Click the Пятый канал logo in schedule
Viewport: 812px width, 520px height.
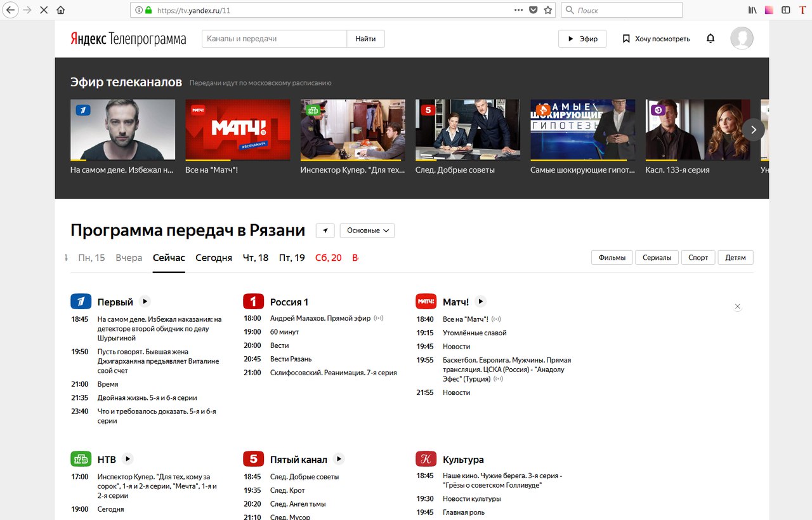[x=254, y=458]
